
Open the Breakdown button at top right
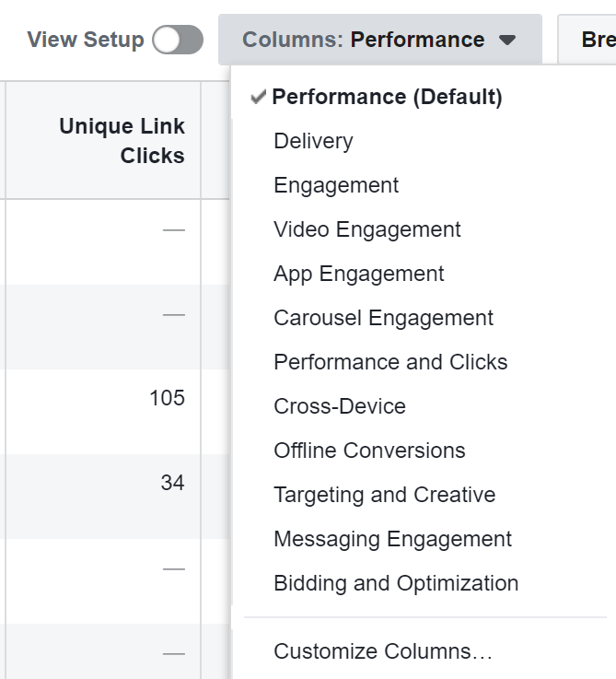(x=587, y=40)
